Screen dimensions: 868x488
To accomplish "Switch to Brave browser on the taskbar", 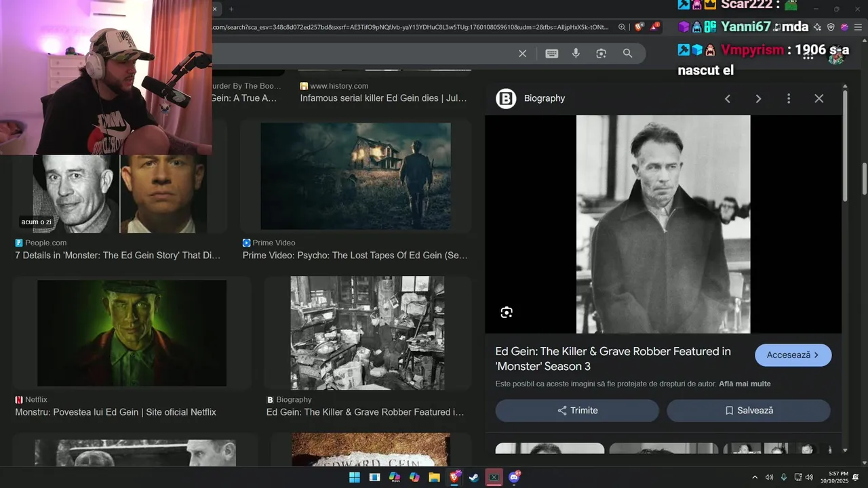I will tap(454, 477).
